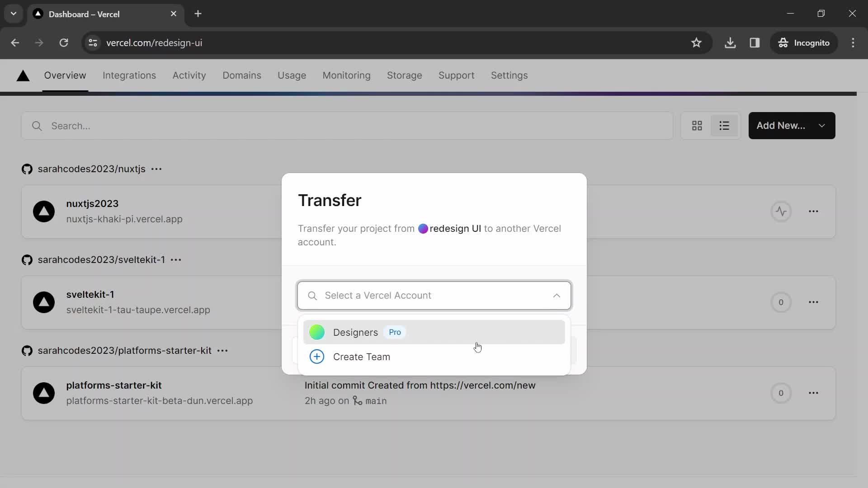Screen dimensions: 868x488
Task: Click the activity graph icon on nuxtjs2023
Action: [x=781, y=211]
